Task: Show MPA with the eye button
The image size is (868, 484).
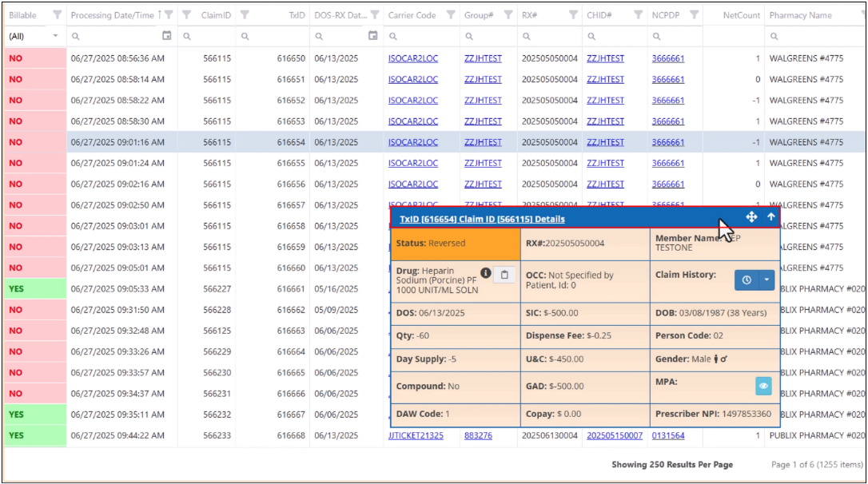Action: pyautogui.click(x=763, y=386)
